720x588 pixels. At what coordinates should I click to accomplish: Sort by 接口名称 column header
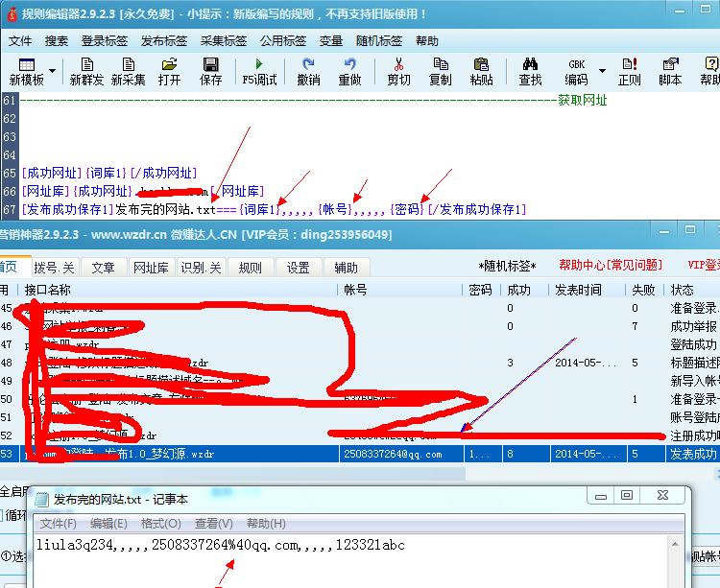click(x=178, y=290)
